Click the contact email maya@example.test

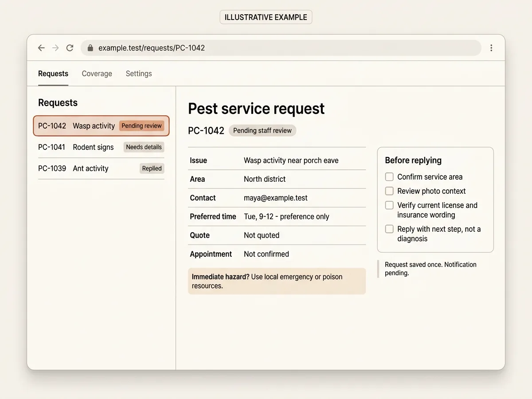pos(276,198)
